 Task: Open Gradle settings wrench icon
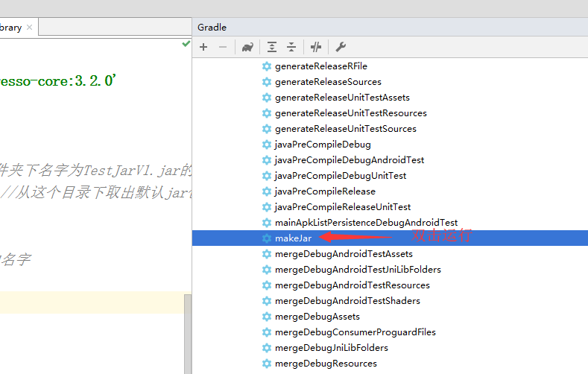click(x=341, y=47)
